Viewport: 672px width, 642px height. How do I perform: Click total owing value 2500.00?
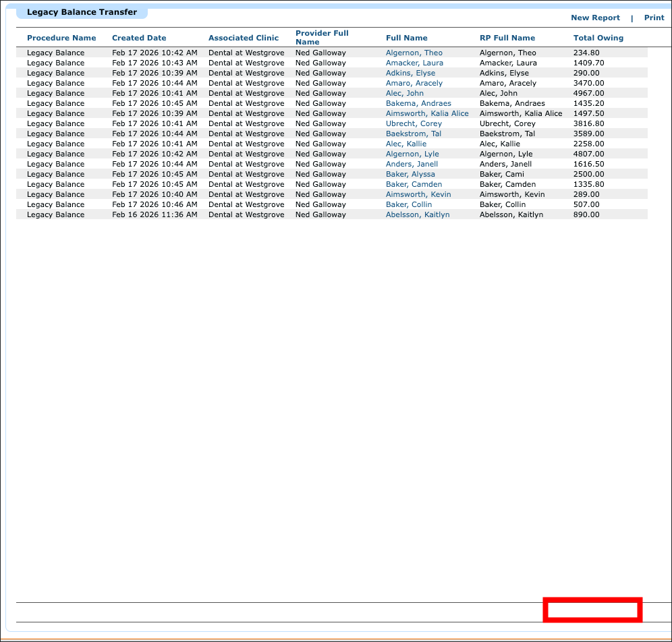click(589, 174)
